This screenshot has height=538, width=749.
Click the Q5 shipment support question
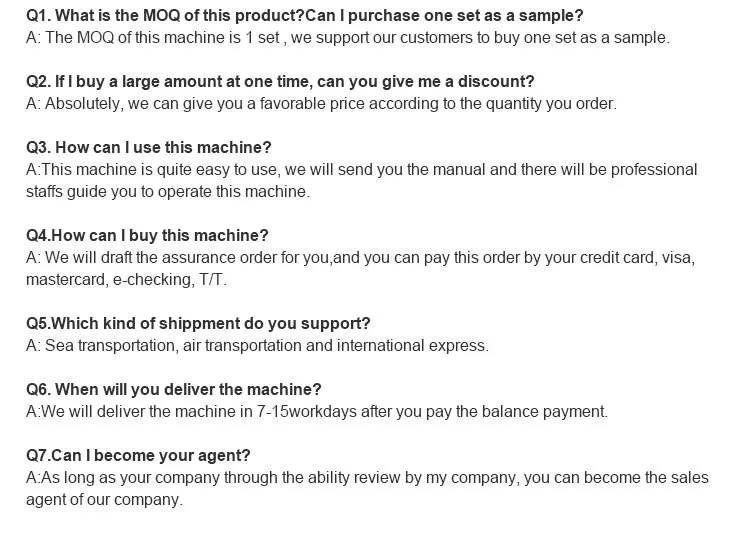pos(198,323)
